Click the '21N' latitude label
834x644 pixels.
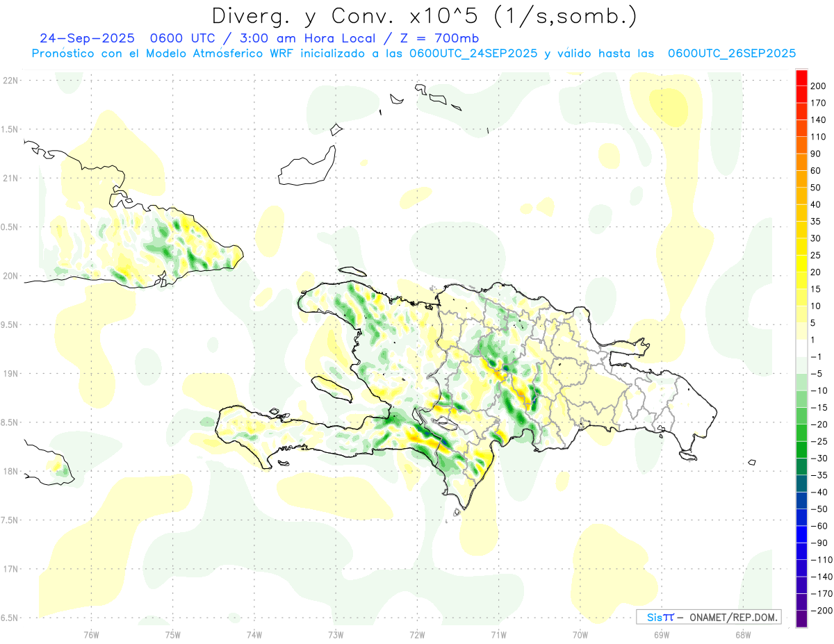(10, 178)
